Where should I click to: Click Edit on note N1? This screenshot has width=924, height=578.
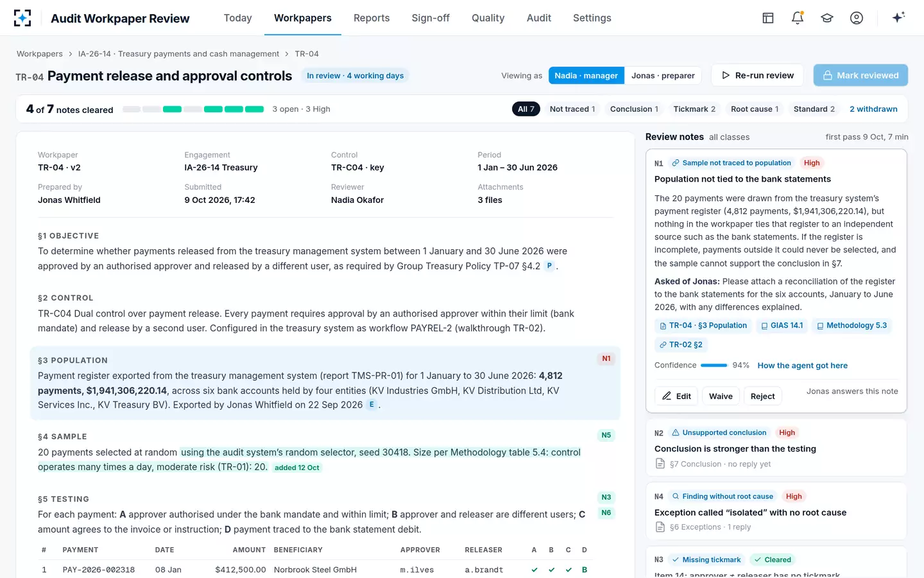676,396
